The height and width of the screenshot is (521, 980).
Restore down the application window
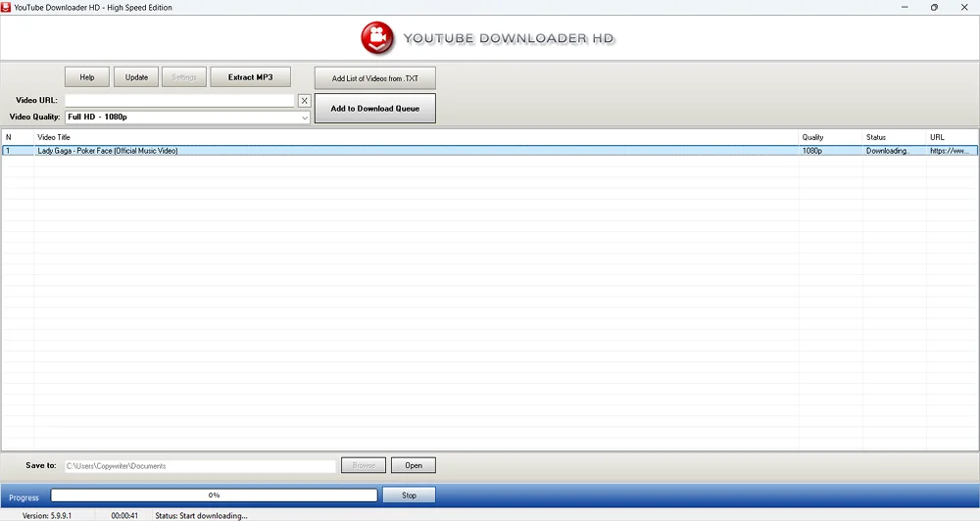coord(934,8)
